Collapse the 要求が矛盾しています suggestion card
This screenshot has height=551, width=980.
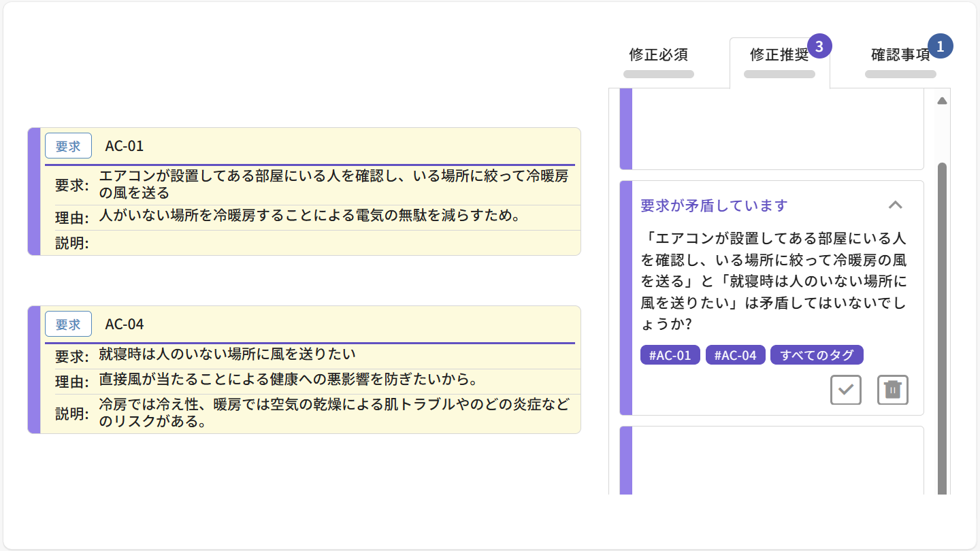click(x=896, y=205)
